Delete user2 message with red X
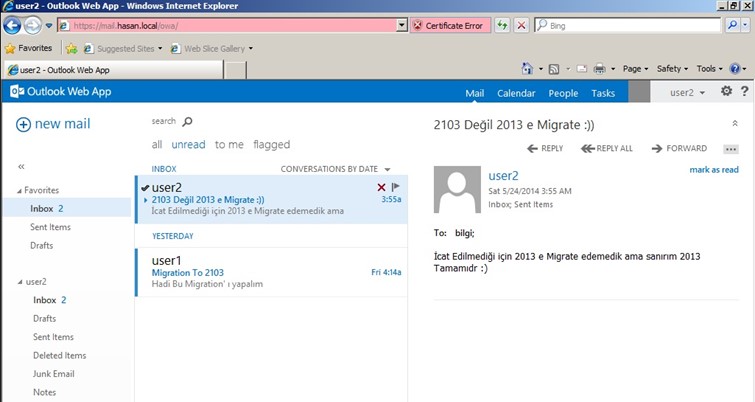Screen dimensions: 755x402 [381, 187]
